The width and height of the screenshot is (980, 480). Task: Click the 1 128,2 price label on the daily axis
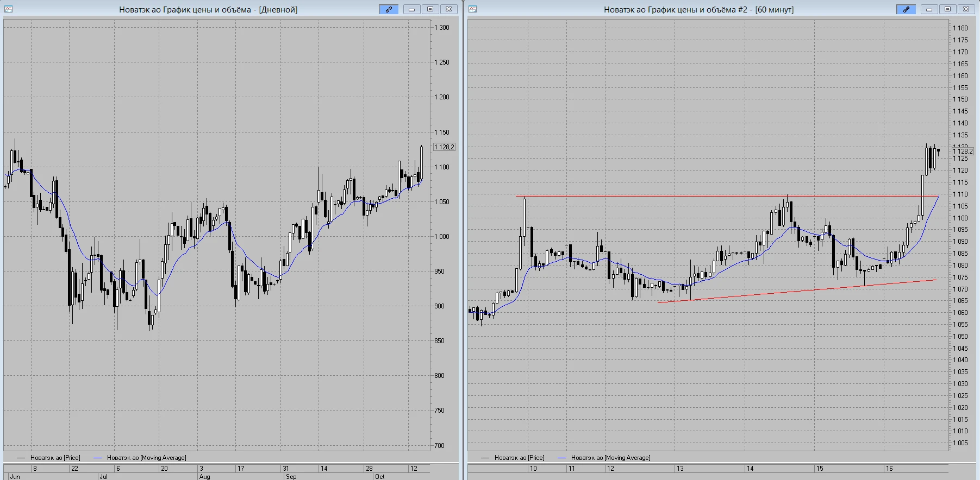coord(444,147)
